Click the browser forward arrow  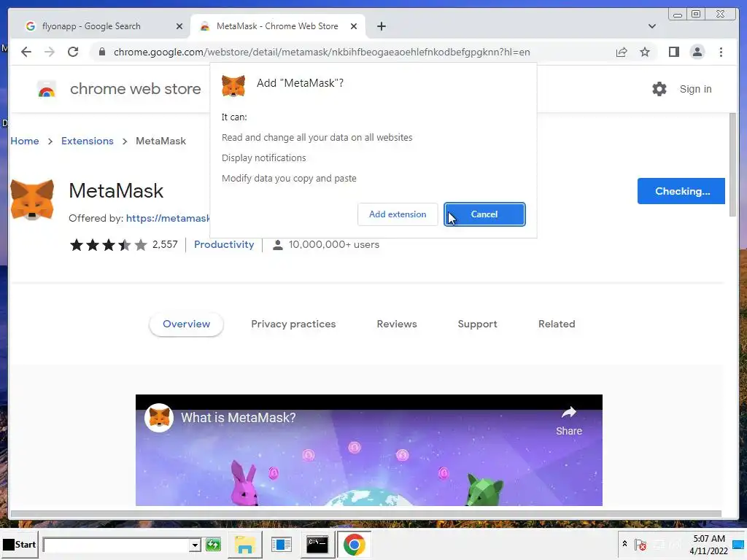tap(50, 52)
